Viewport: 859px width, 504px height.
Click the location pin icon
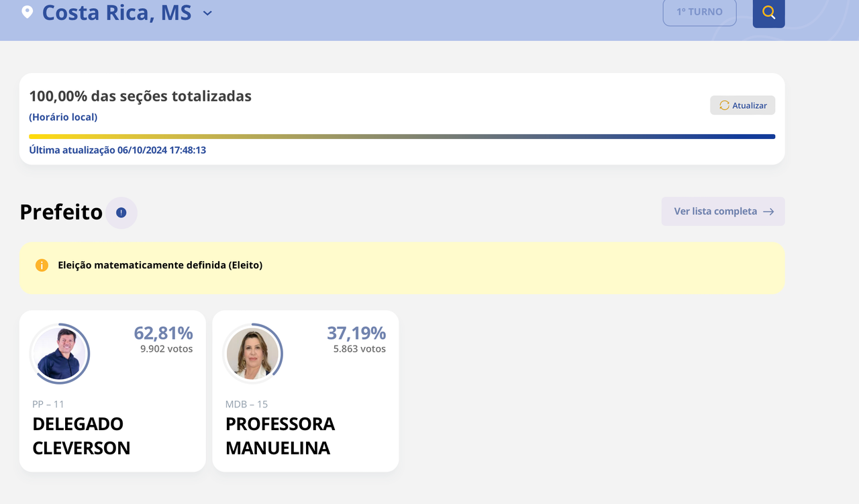click(27, 12)
